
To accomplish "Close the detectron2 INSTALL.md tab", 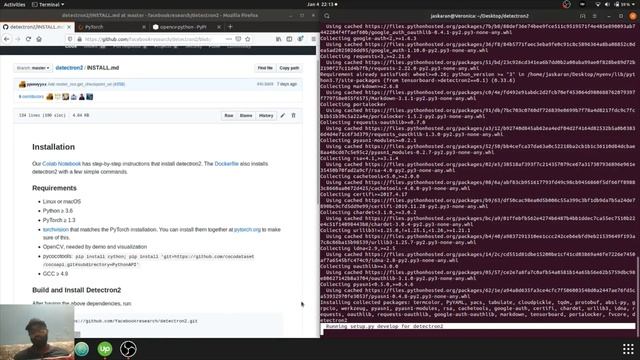I will (x=69, y=27).
